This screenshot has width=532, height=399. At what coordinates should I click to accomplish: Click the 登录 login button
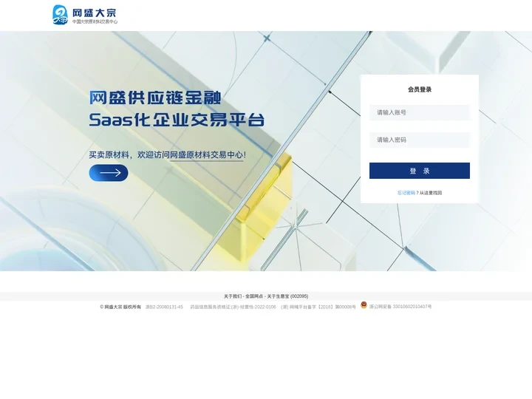tap(420, 171)
